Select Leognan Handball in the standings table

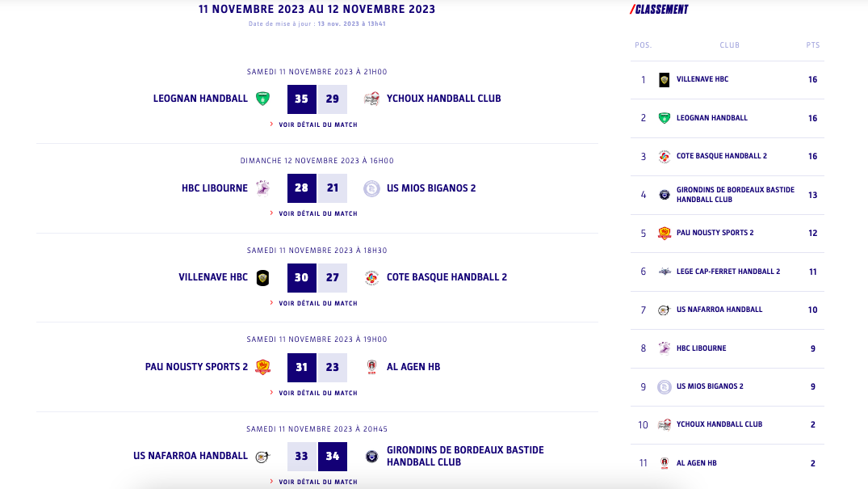tap(711, 118)
